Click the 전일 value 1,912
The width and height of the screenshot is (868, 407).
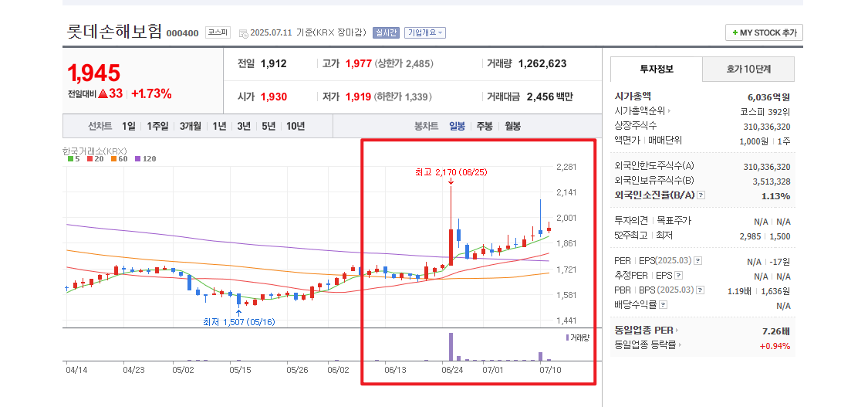(273, 63)
